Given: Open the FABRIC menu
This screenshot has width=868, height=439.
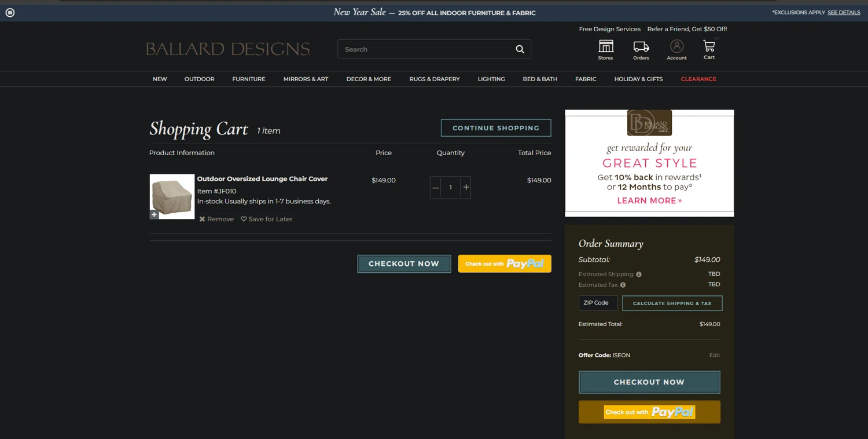Looking at the screenshot, I should point(586,79).
